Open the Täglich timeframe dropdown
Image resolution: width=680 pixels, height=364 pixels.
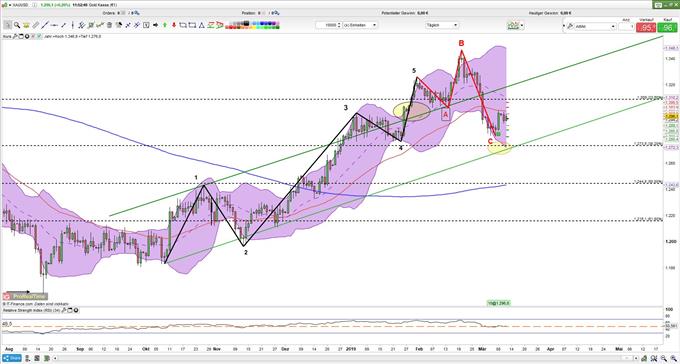[442, 25]
